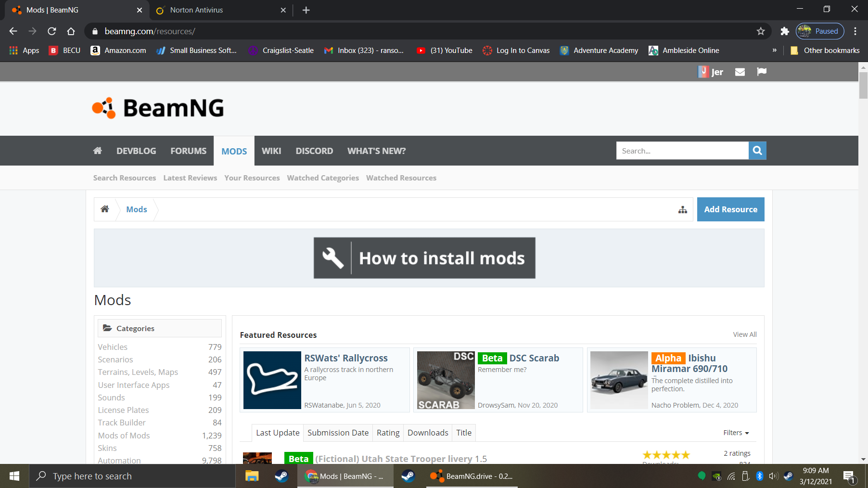Click the DSC Scarab thumbnail image
Screen dimensions: 868x488
[x=446, y=380]
